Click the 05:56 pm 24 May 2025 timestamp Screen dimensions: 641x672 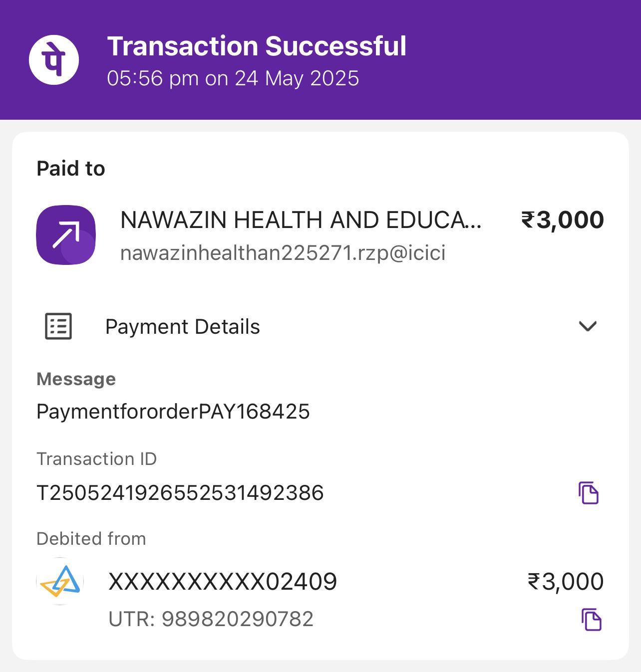coord(233,79)
